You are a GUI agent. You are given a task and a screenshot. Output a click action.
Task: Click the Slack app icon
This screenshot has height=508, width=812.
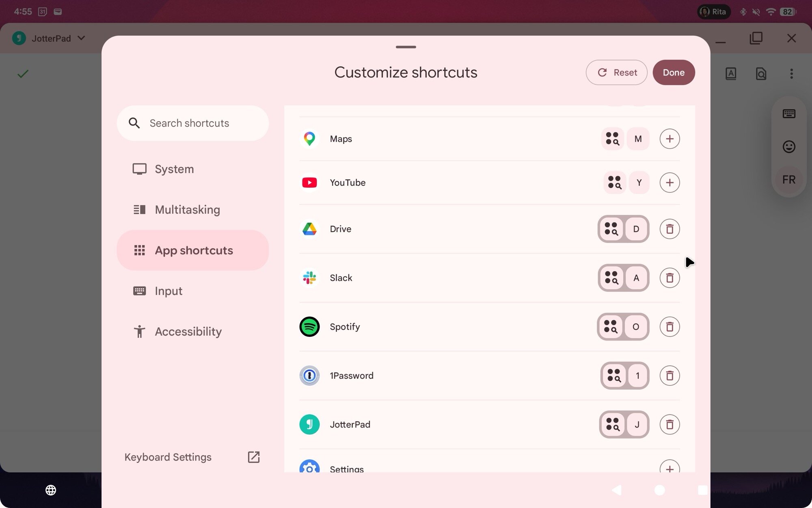point(309,278)
